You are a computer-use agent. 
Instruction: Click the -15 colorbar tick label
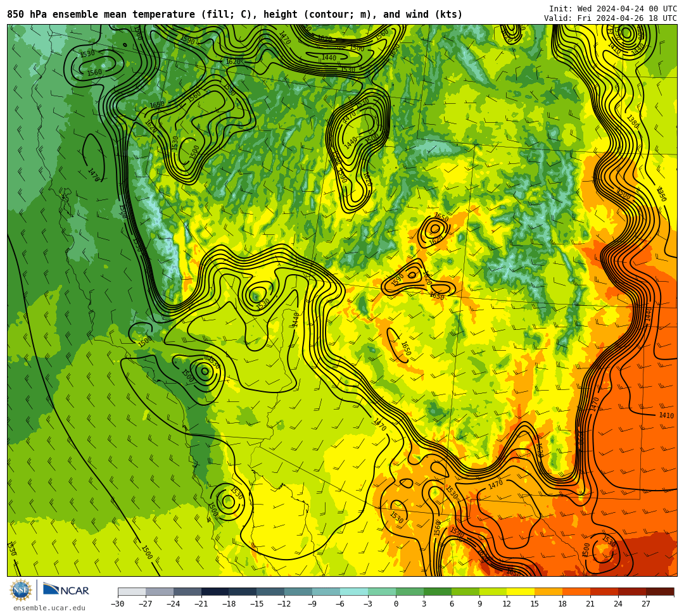(x=257, y=604)
